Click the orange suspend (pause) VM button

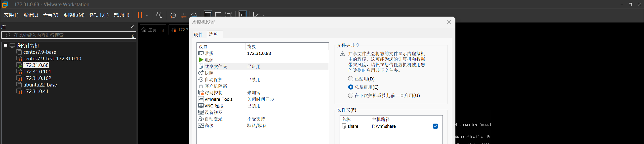(x=140, y=15)
